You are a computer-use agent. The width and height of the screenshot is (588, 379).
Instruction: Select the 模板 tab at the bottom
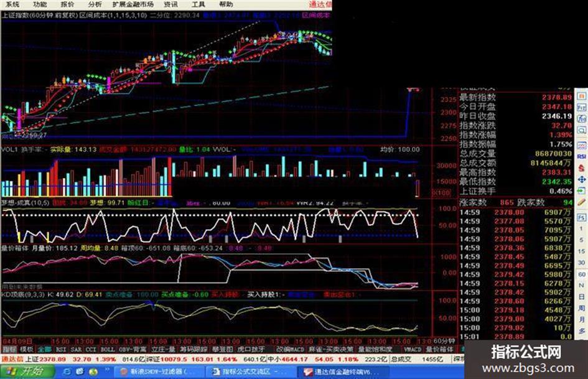tap(26, 349)
